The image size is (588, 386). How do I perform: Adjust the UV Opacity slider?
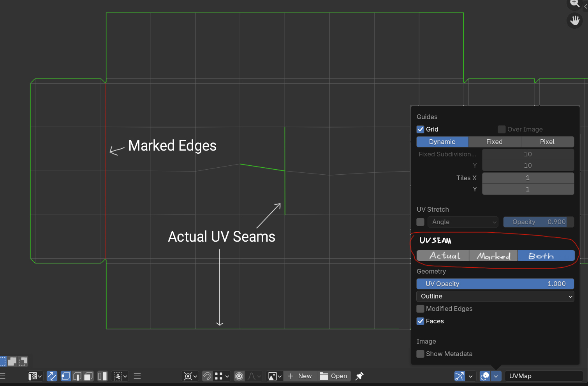(495, 284)
